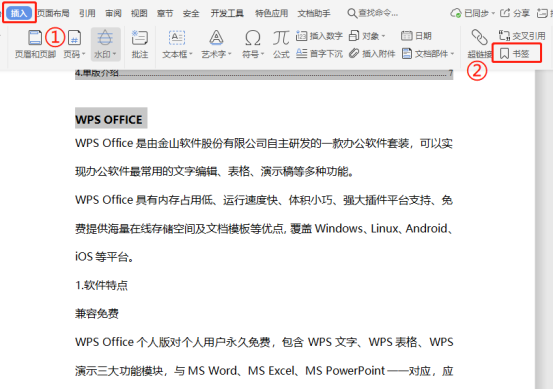The height and width of the screenshot is (389, 554).
Task: Select the 开发工具 tab
Action: click(x=227, y=13)
